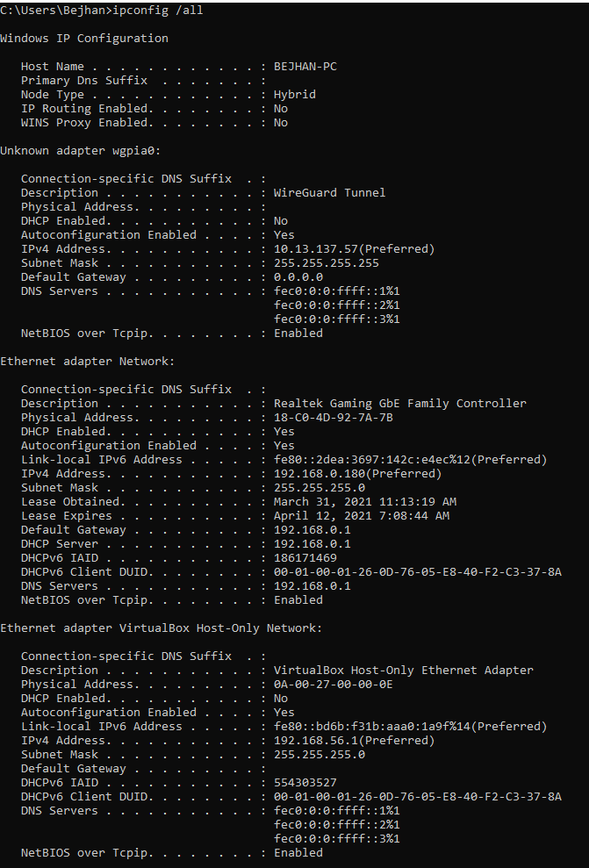The width and height of the screenshot is (589, 868).
Task: Click the physical address 18-C0-4D-92-7A-7B
Action: coord(334,418)
